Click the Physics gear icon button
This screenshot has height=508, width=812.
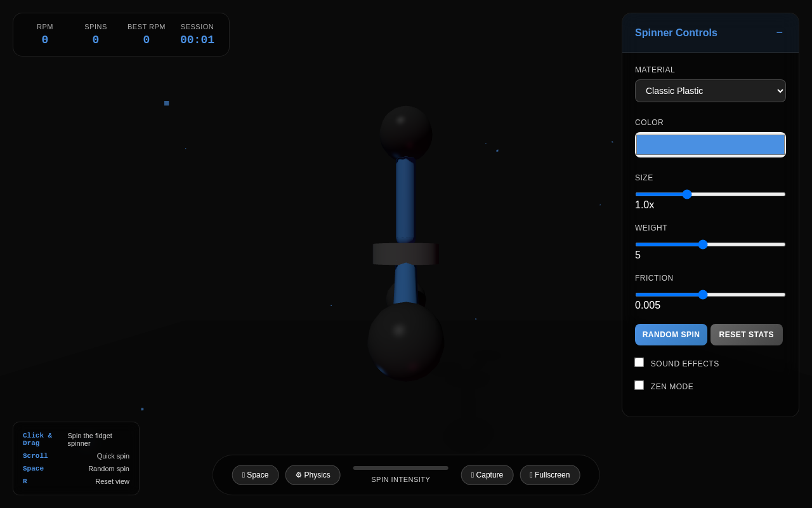click(x=313, y=474)
